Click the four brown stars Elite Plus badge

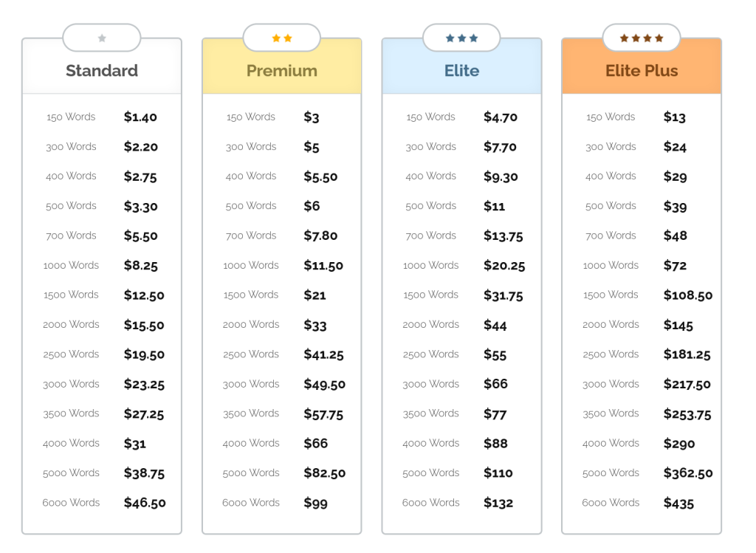(642, 38)
